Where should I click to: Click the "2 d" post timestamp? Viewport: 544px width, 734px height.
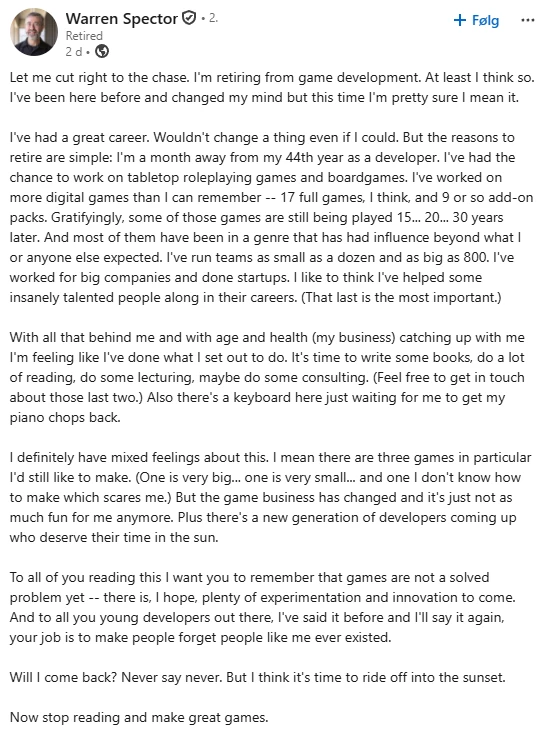74,51
